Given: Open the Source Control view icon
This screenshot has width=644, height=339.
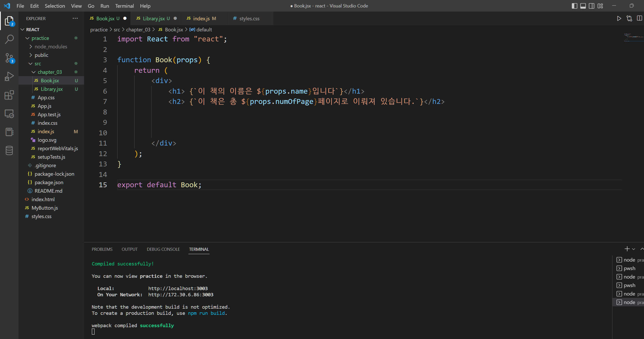Looking at the screenshot, I should pyautogui.click(x=9, y=58).
